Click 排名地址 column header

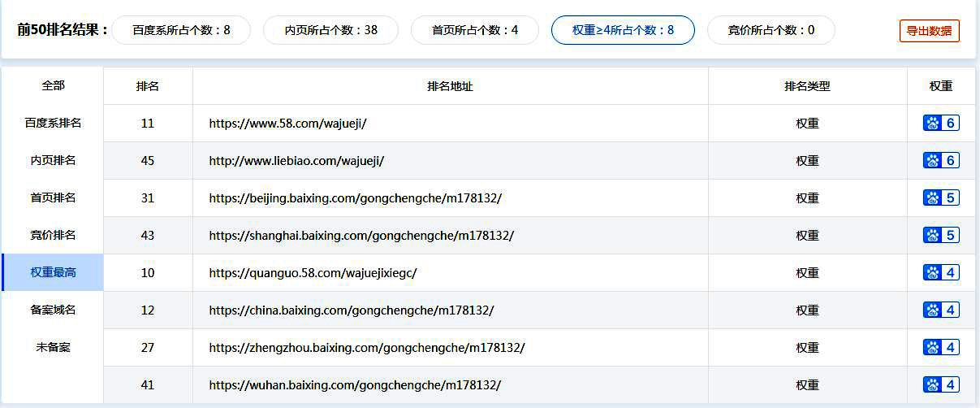pyautogui.click(x=451, y=86)
